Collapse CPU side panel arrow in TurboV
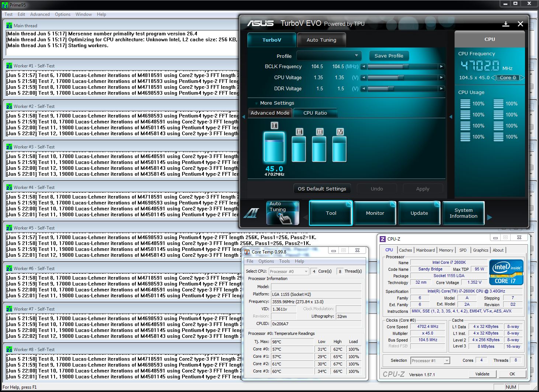 click(451, 117)
